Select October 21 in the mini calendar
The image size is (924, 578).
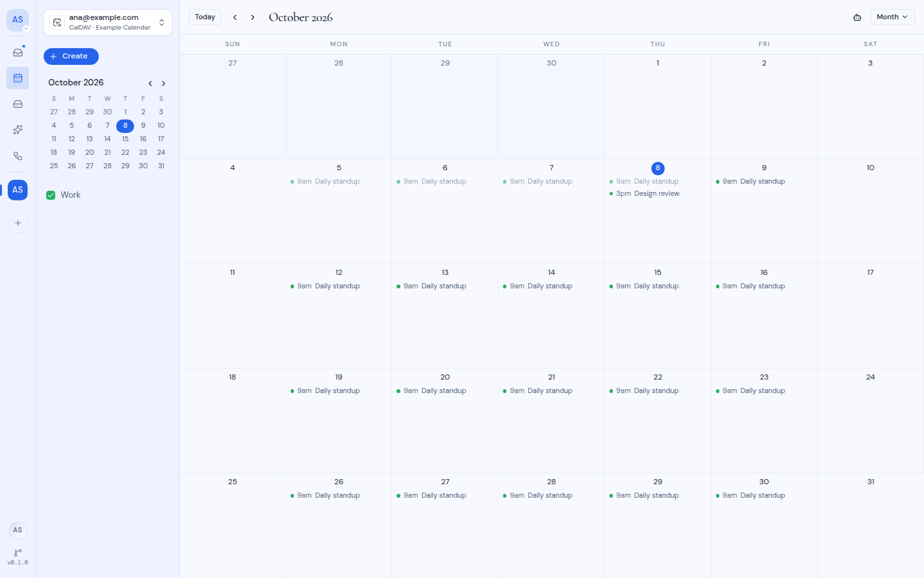(x=107, y=153)
